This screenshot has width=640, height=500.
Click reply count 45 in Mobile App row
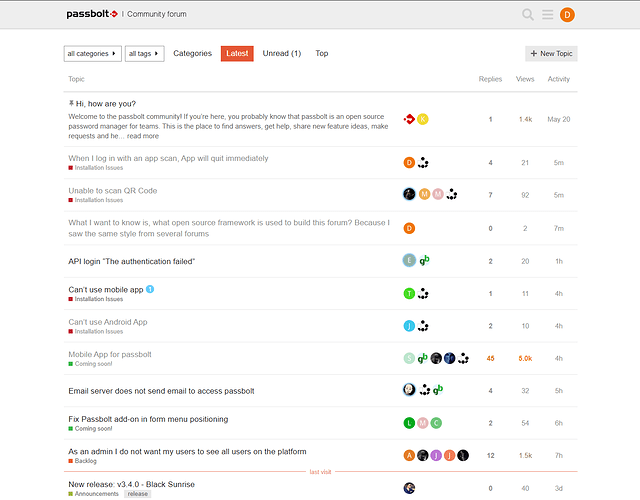click(x=490, y=358)
